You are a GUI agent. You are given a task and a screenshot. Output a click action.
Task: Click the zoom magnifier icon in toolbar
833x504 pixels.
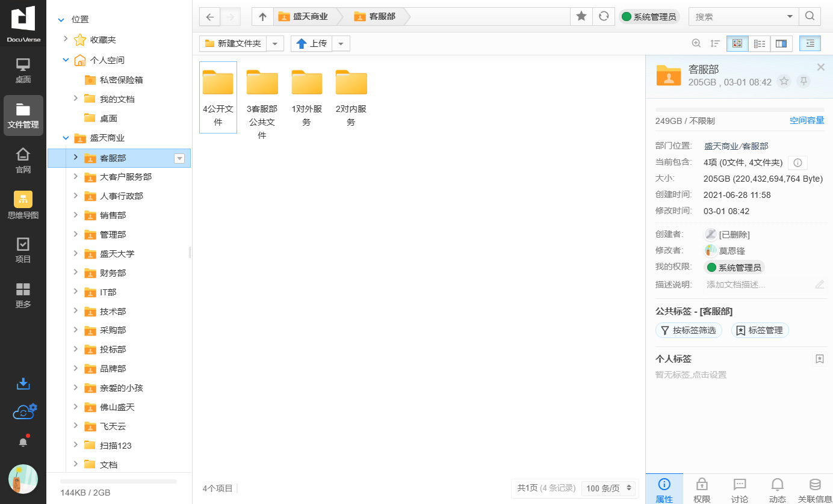point(696,43)
